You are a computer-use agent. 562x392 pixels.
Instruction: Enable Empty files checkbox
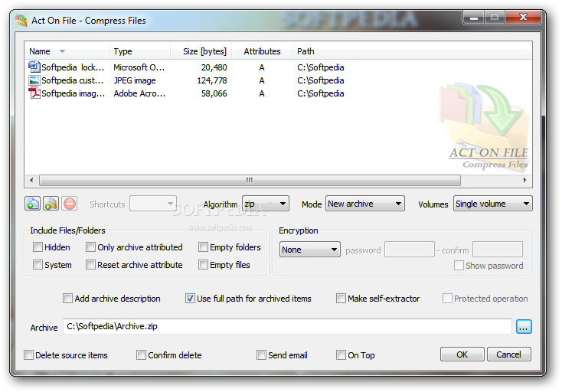[x=203, y=264]
